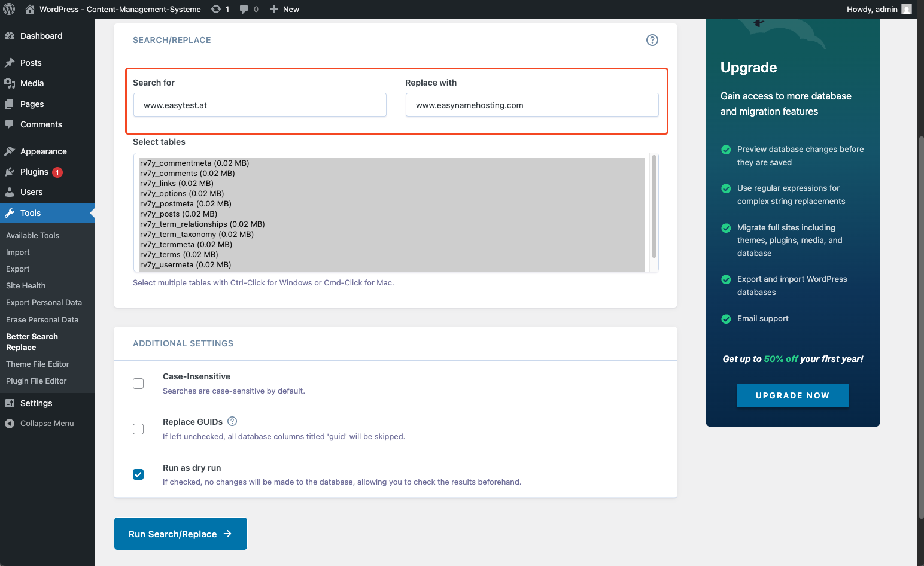Open the New content dropdown in admin bar

point(284,9)
